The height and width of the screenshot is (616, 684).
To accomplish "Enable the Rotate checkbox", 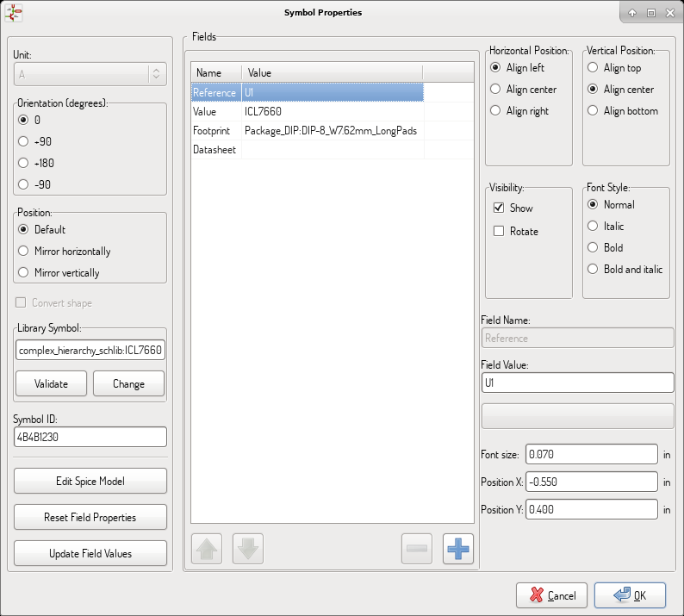I will pos(499,232).
